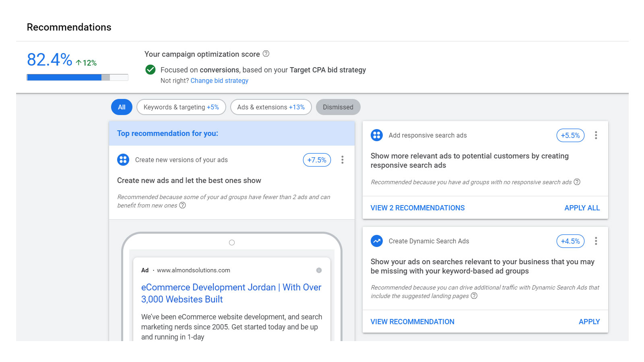Click VIEW 2 RECOMMENDATIONS
Viewport: 644px width, 362px height.
pos(417,208)
